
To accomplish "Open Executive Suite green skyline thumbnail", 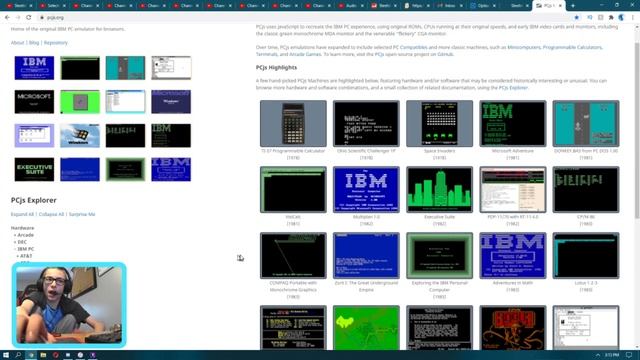I will (x=439, y=189).
